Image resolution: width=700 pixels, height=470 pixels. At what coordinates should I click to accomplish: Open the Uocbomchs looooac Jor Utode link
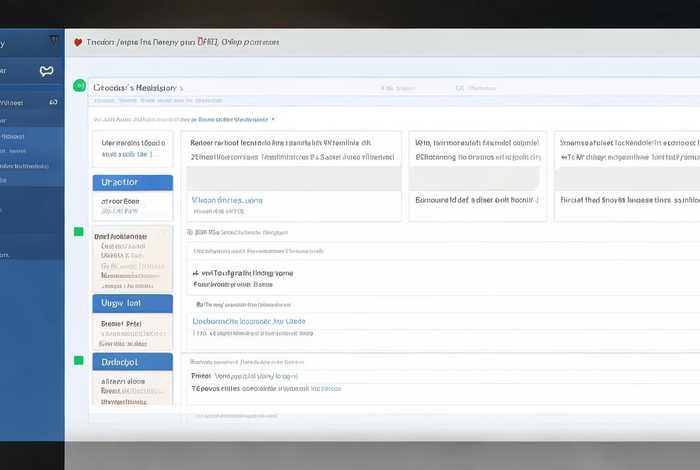[x=249, y=321]
